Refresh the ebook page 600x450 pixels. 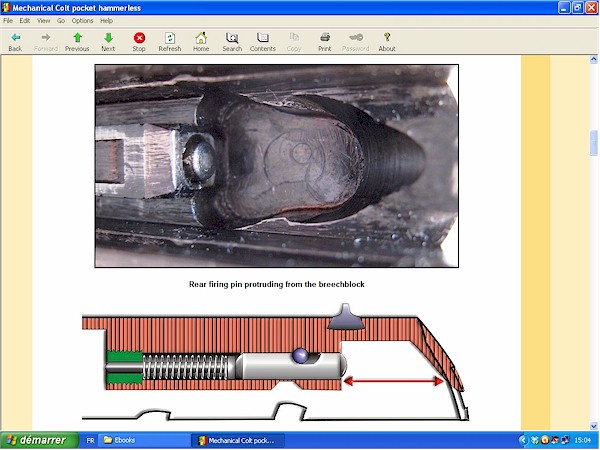pos(170,42)
